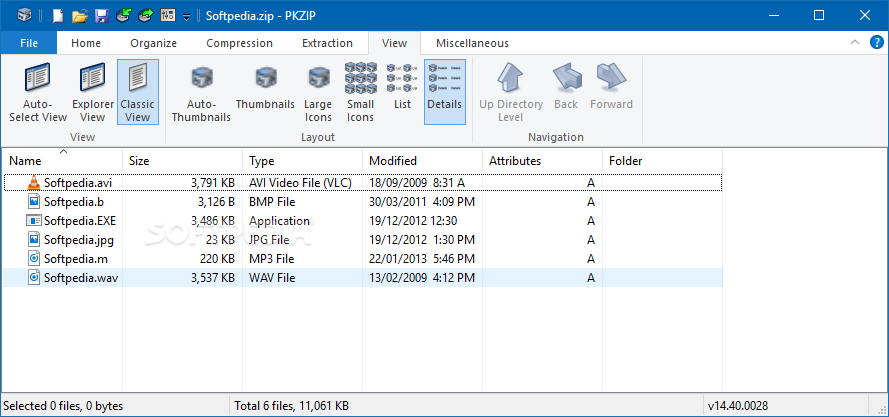This screenshot has height=417, width=889.
Task: Select the Small Icons layout
Action: tap(361, 92)
